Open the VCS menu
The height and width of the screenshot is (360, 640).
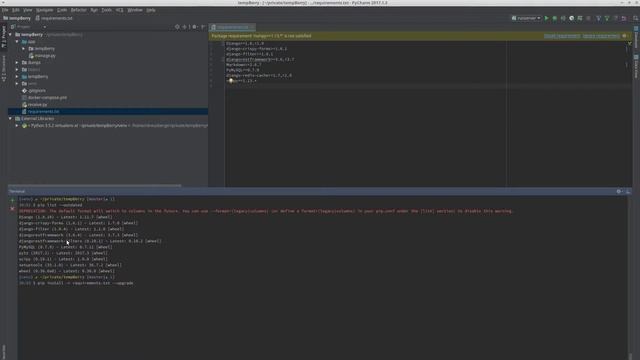119,10
